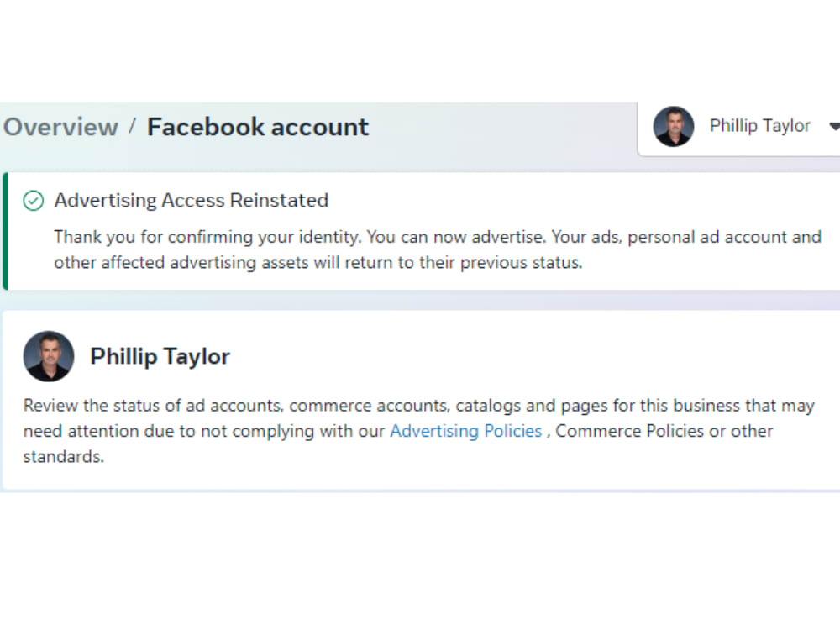Go back to the Overview breadcrumb
Image resolution: width=840 pixels, height=630 pixels.
pos(60,128)
